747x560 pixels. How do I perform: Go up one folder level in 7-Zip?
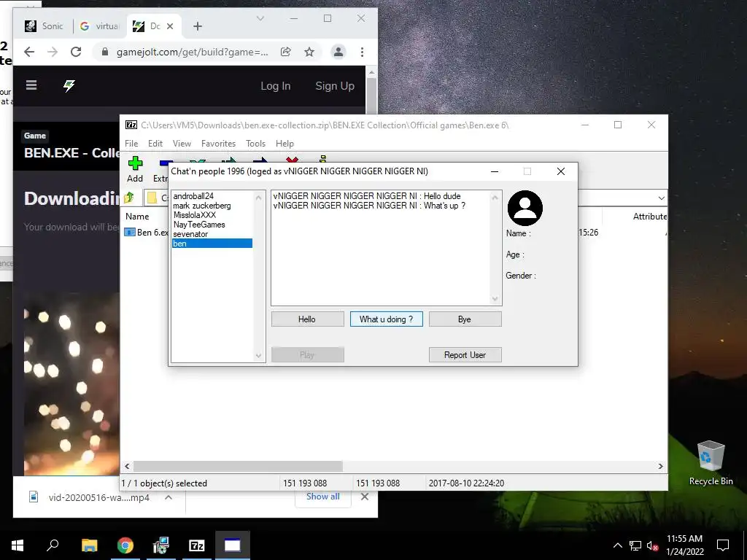click(129, 198)
